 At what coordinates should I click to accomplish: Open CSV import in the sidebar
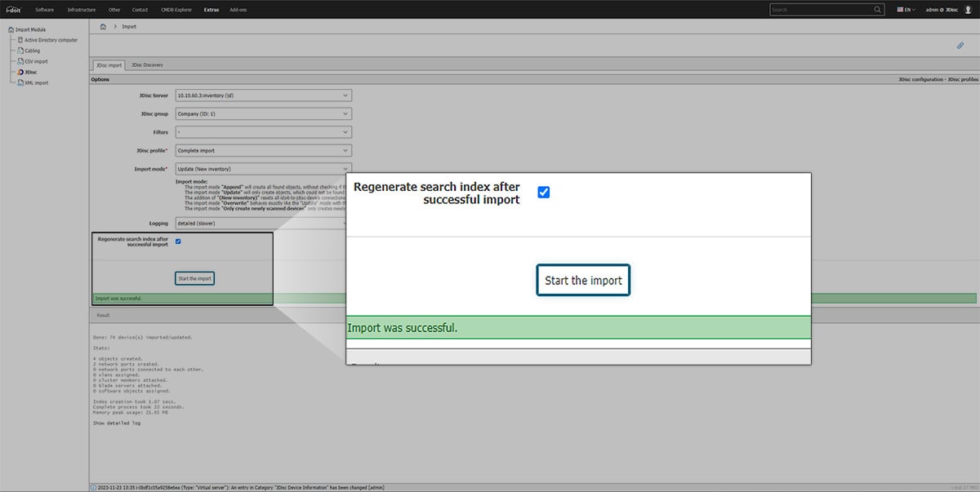click(35, 61)
